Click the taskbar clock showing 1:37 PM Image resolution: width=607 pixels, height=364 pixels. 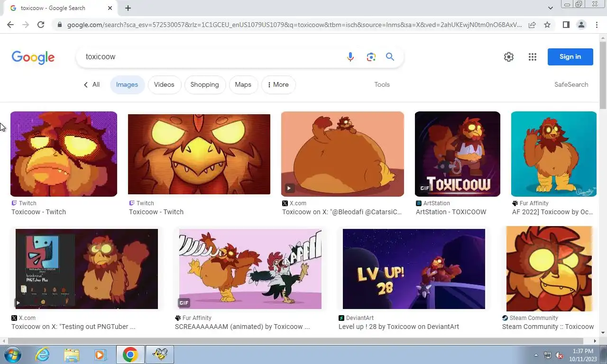[x=583, y=355]
